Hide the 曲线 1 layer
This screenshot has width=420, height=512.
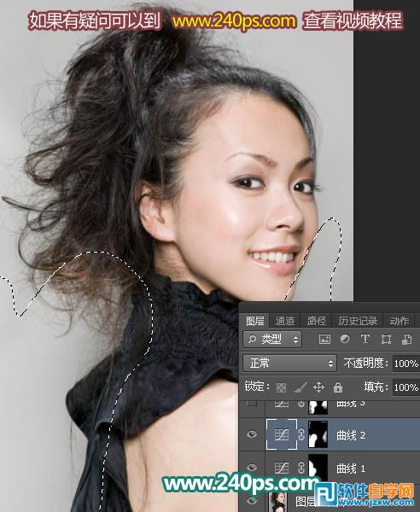coord(252,468)
